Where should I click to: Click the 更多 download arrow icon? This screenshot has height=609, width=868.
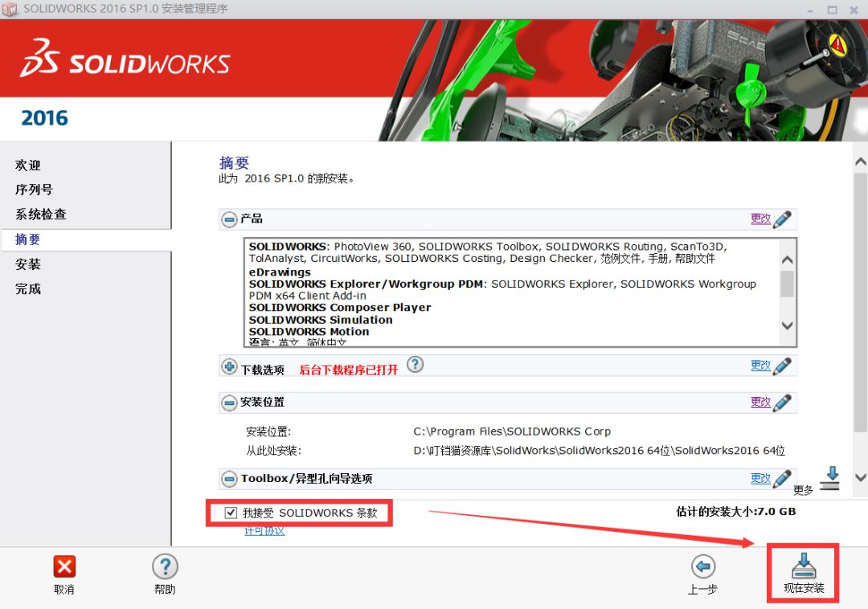coord(830,479)
